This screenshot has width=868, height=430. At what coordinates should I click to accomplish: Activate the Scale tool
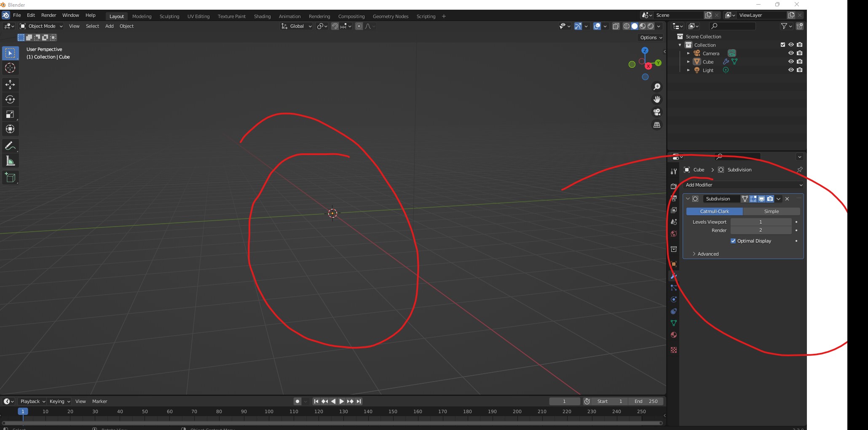pos(10,114)
